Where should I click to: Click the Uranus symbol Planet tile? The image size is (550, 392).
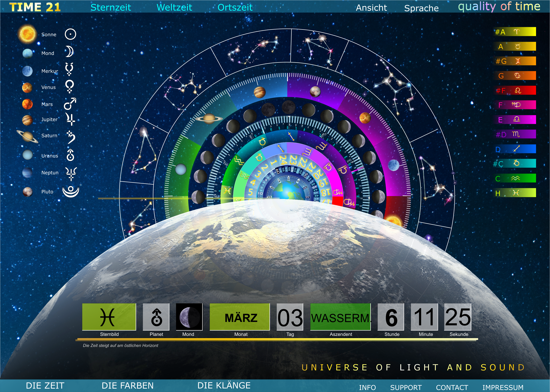[156, 317]
